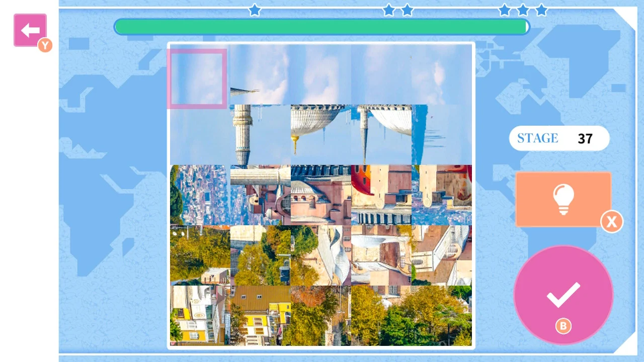This screenshot has width=644, height=362.
Task: Click the X badge on hint button
Action: click(611, 222)
